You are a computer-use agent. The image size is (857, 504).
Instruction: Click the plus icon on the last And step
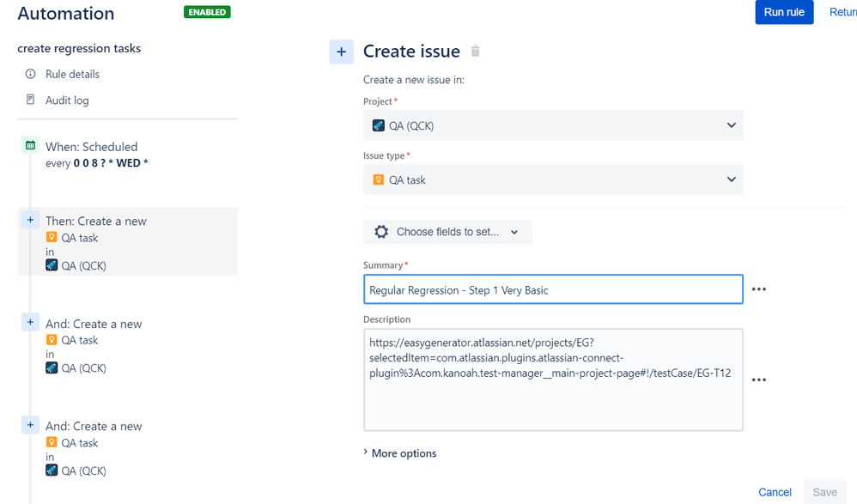pyautogui.click(x=31, y=425)
